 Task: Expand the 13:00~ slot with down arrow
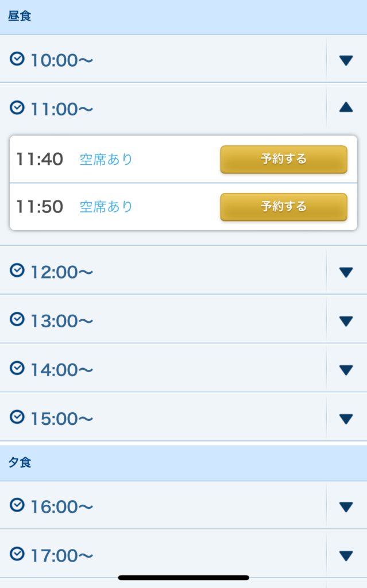tap(346, 320)
